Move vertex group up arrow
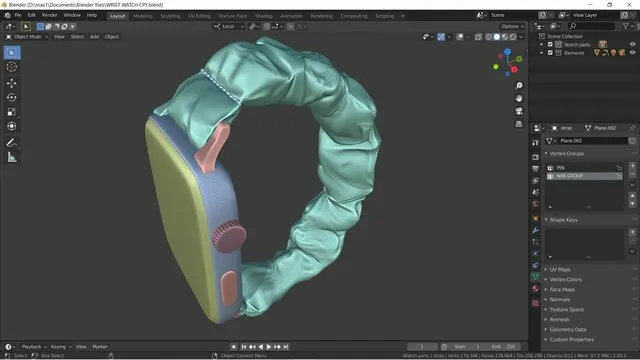The image size is (640, 360). click(632, 196)
